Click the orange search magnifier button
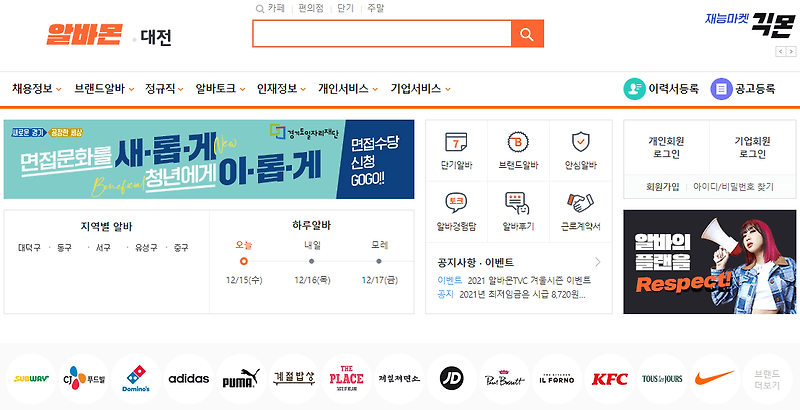This screenshot has width=800, height=410. pos(527,34)
